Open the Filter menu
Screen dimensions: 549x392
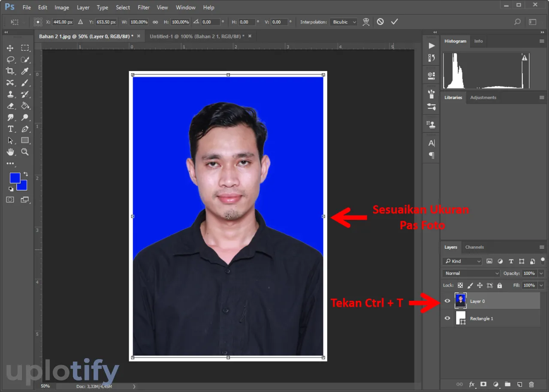tap(144, 7)
